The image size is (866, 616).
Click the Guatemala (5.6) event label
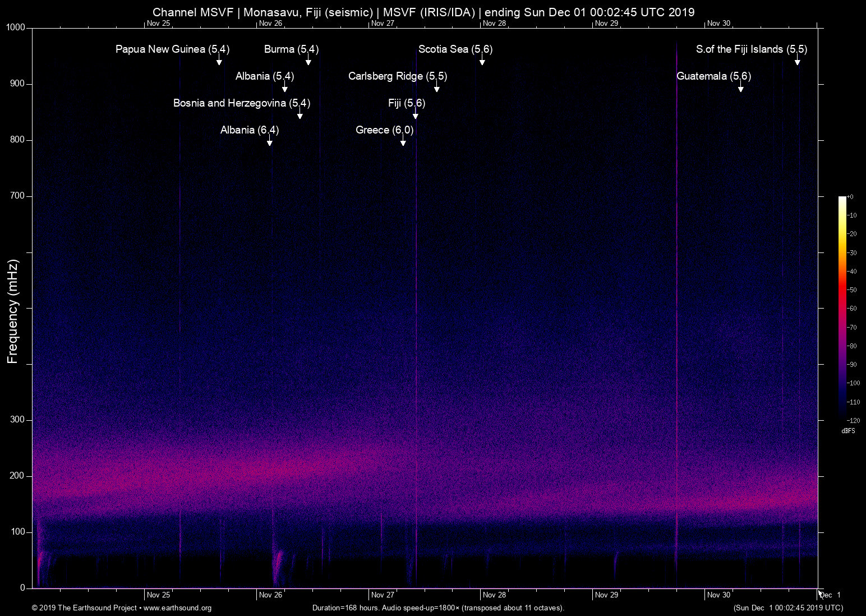coord(714,76)
